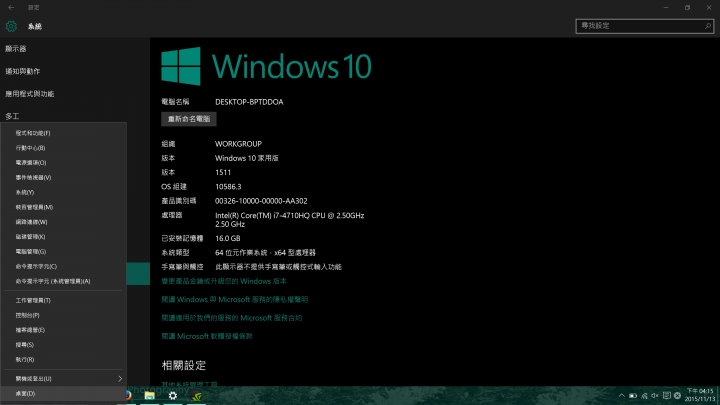This screenshot has height=405, width=720.
Task: Click the Intel Core i7-4710HQ processor text
Action: pyautogui.click(x=290, y=219)
